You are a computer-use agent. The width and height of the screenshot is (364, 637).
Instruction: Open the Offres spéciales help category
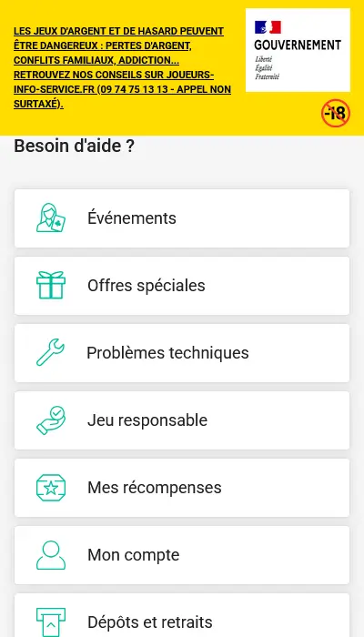[182, 286]
